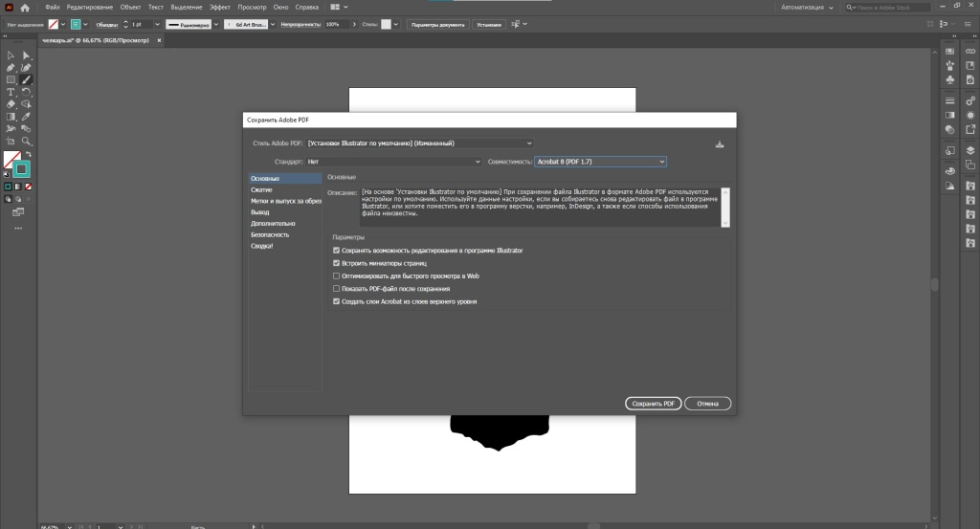Image resolution: width=980 pixels, height=529 pixels.
Task: Select the Artboard tool
Action: (11, 142)
